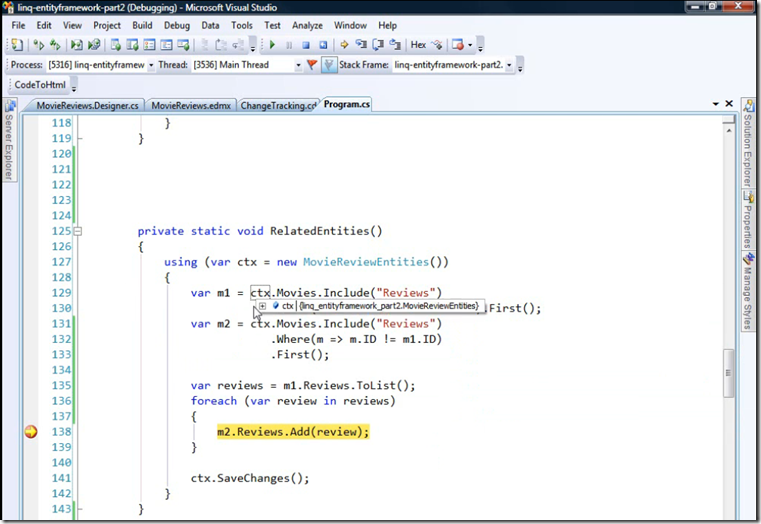Open the View menu

[x=72, y=25]
